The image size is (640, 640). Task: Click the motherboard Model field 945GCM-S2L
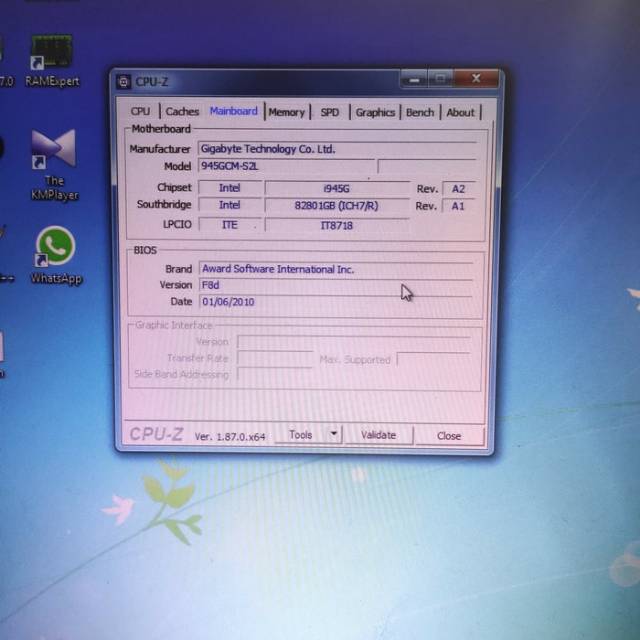(x=286, y=166)
